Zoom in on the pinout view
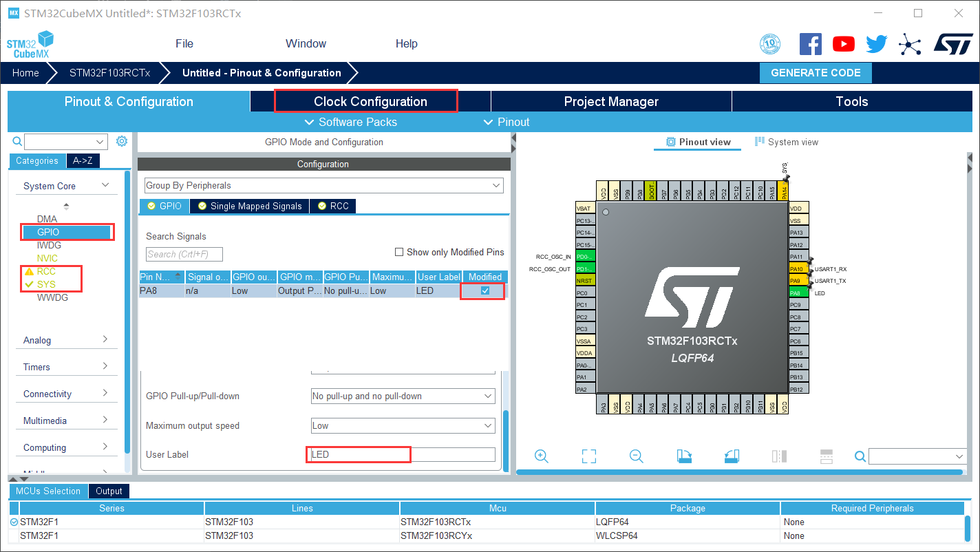 tap(541, 456)
